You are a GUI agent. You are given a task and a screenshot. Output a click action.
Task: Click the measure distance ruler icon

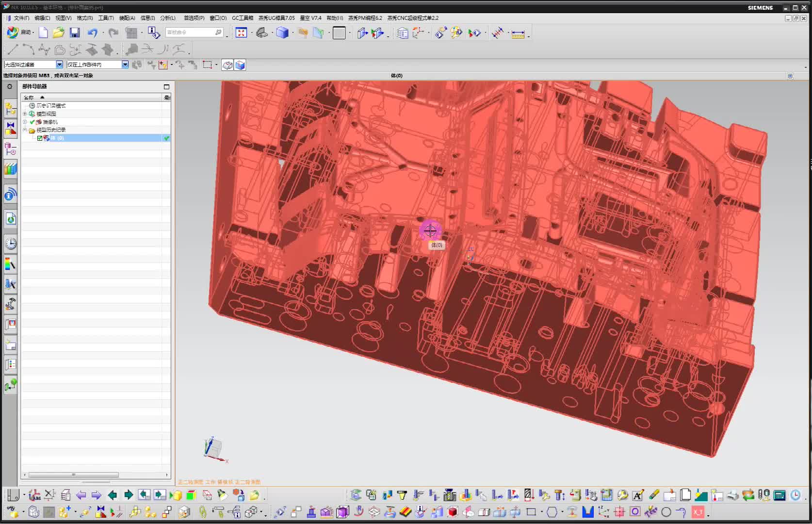(x=518, y=33)
